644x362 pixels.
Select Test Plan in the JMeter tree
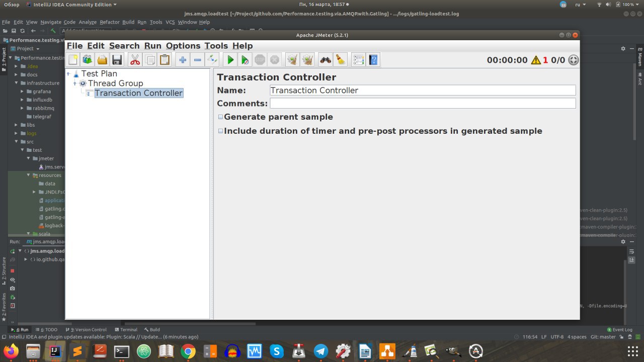click(99, 73)
